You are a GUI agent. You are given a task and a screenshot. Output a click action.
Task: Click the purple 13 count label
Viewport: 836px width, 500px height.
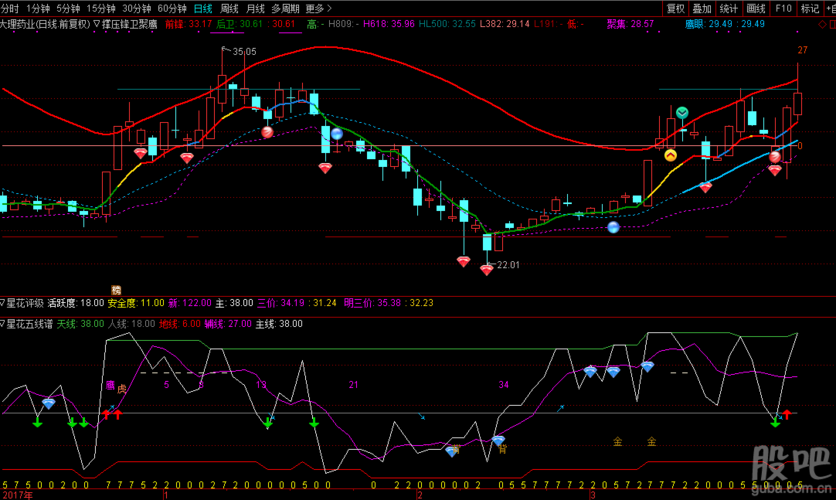click(x=261, y=385)
